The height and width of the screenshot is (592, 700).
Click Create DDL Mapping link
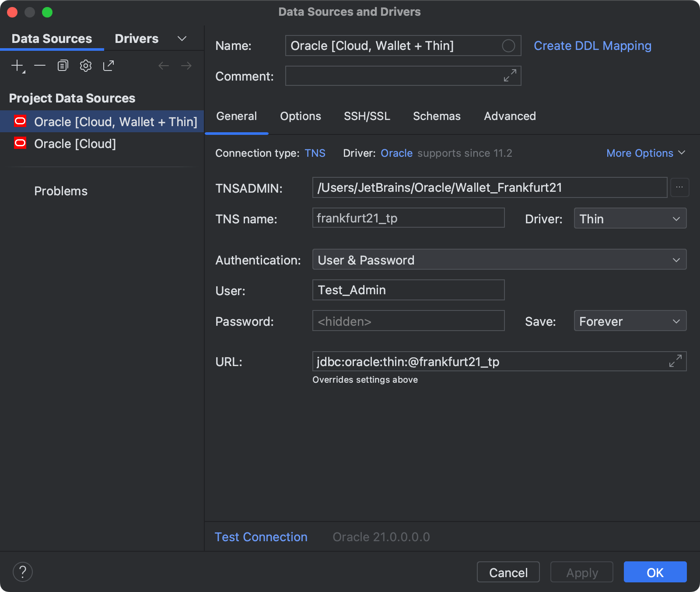pos(592,46)
